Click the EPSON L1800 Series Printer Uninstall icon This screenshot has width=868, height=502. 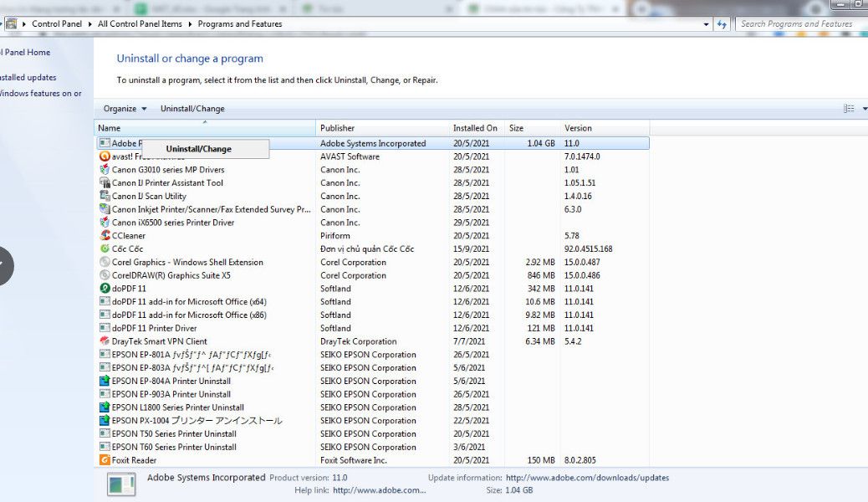(105, 407)
